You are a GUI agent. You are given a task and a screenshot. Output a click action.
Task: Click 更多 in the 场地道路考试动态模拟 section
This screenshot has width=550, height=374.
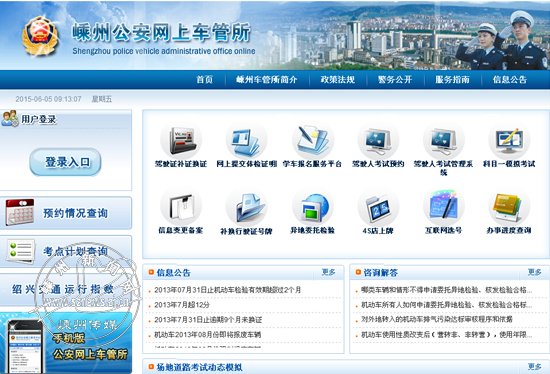[535, 367]
